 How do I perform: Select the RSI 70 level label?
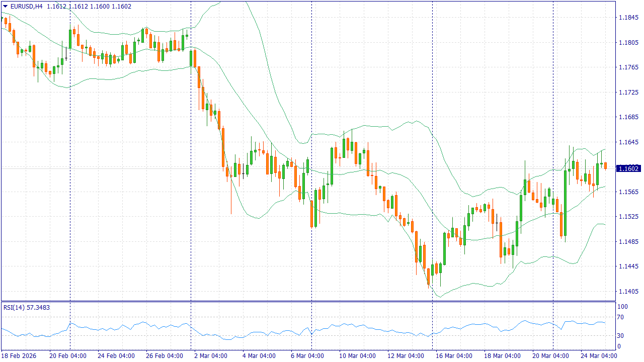coord(621,317)
